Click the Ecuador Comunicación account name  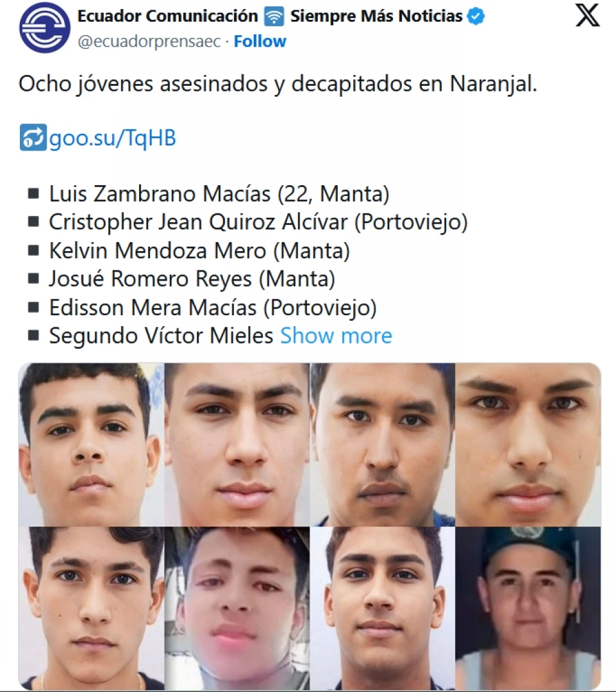[167, 16]
